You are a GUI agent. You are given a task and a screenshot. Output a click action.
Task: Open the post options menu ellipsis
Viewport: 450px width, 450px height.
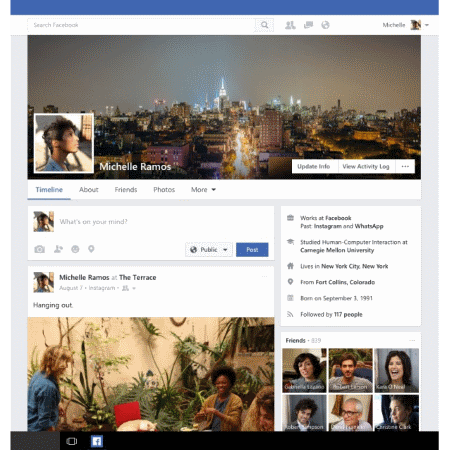coord(264,276)
